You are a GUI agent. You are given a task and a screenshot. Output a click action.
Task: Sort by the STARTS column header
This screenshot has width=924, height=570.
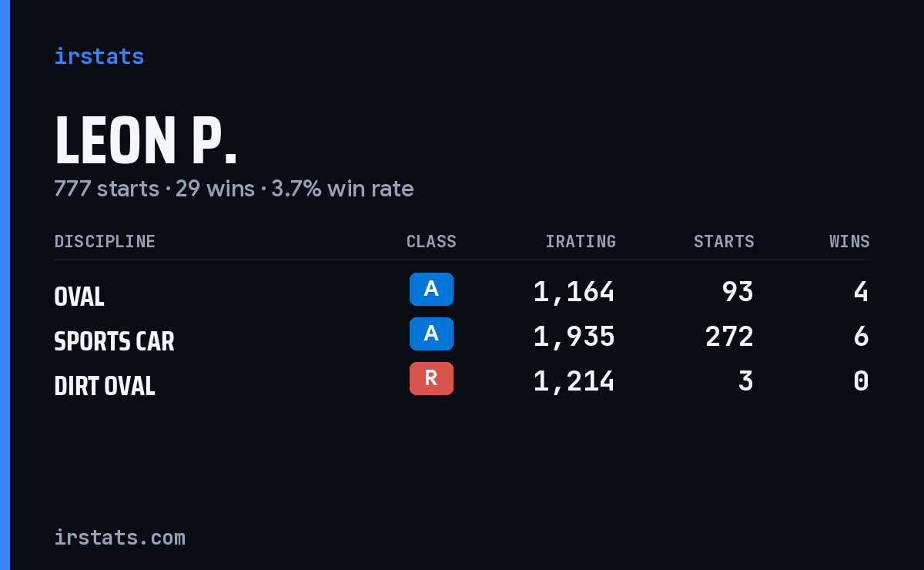[724, 241]
